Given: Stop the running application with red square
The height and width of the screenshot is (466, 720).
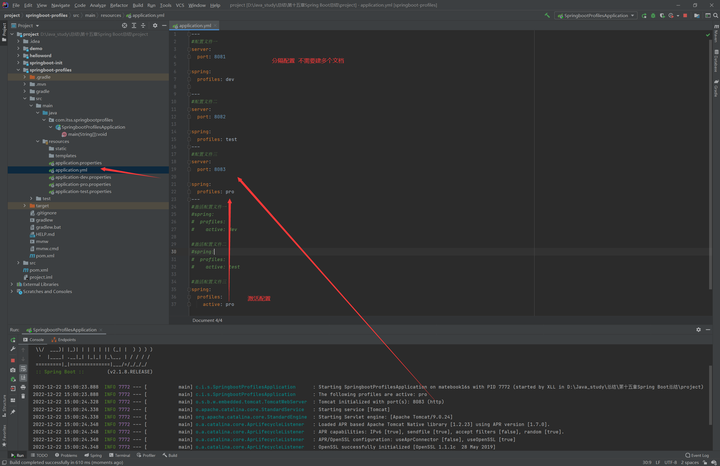Looking at the screenshot, I should point(685,15).
